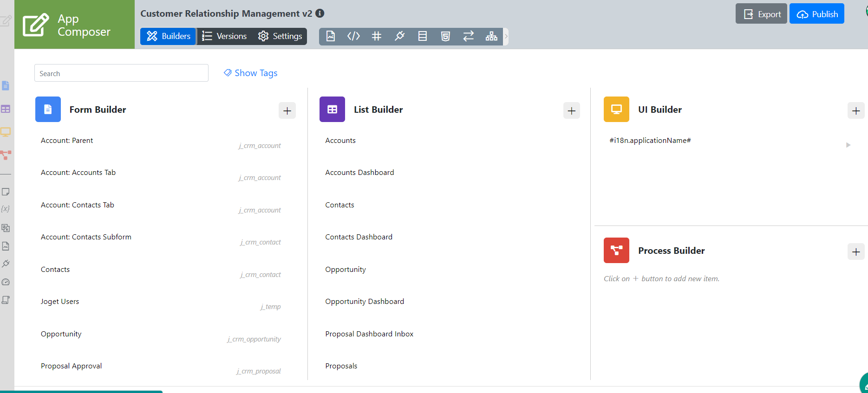Add a new process with plus button
868x393 pixels.
[x=855, y=251]
